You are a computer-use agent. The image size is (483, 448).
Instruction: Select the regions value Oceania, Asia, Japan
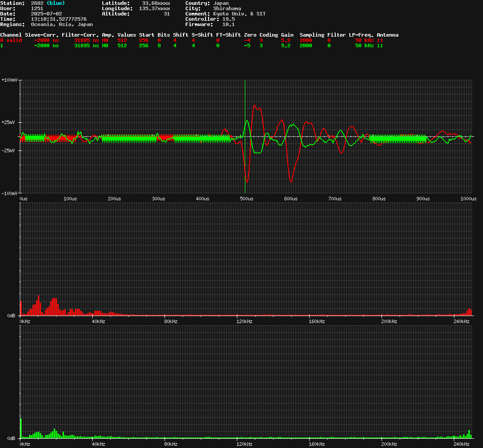tap(62, 24)
